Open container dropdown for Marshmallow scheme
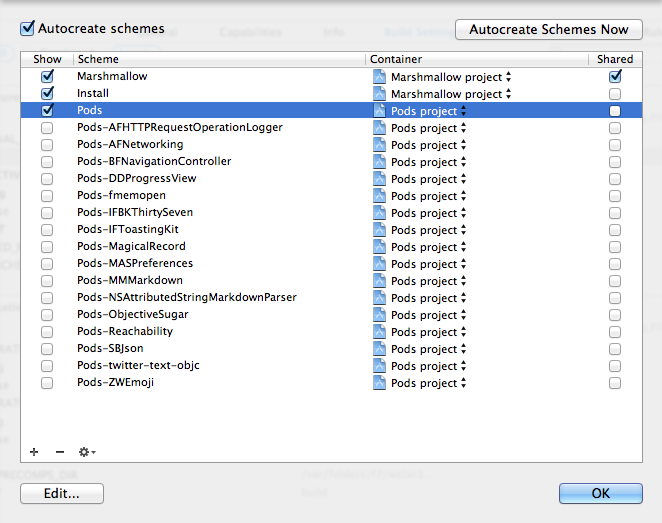Screen dimensions: 662x523 pos(451,77)
